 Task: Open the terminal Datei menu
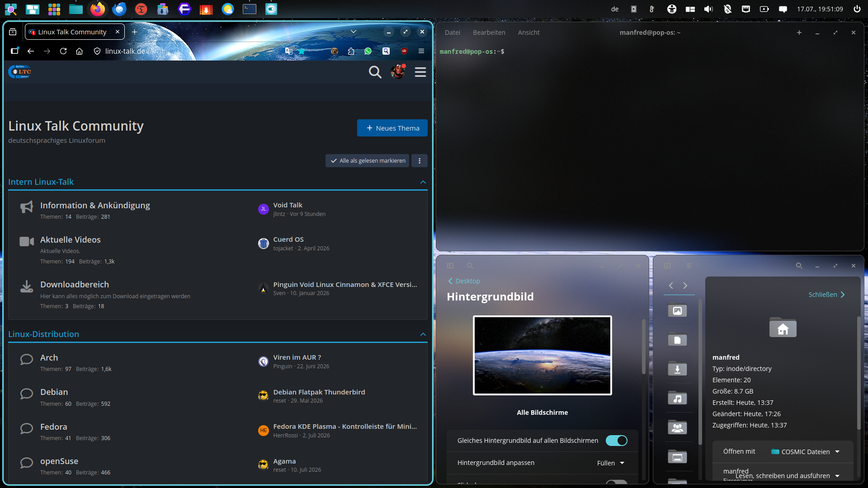coord(453,33)
